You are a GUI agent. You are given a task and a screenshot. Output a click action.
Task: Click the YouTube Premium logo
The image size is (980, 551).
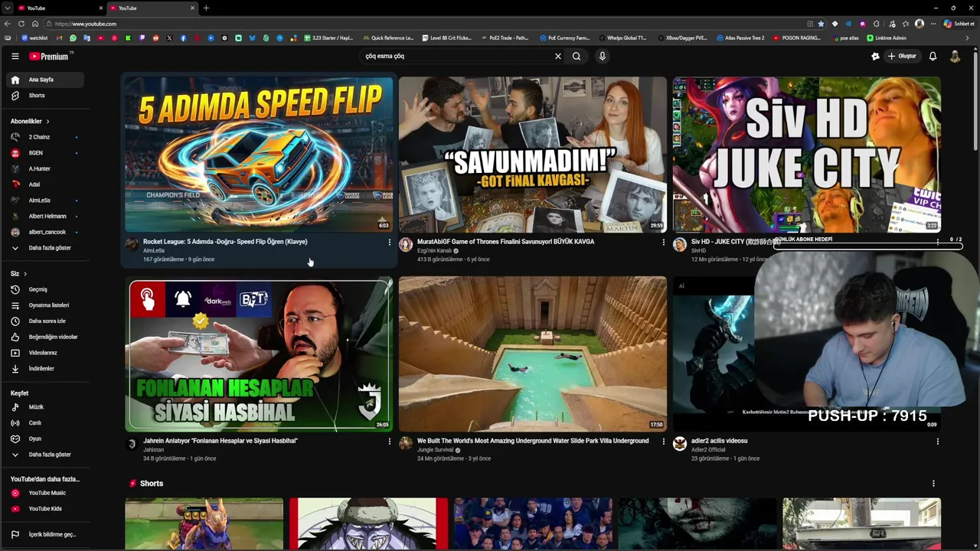(x=51, y=56)
